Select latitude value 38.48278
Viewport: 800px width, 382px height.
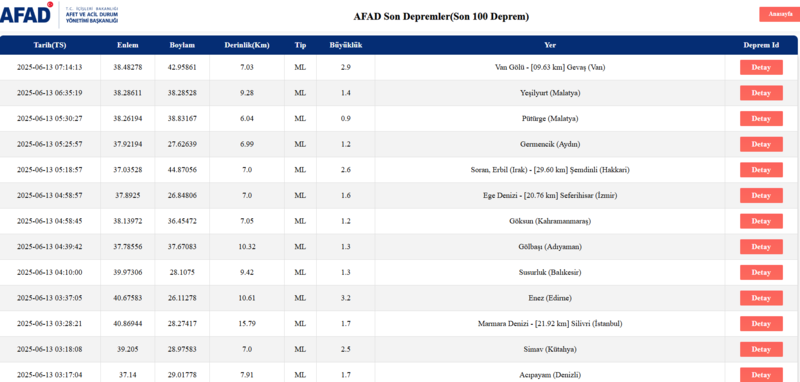[128, 67]
